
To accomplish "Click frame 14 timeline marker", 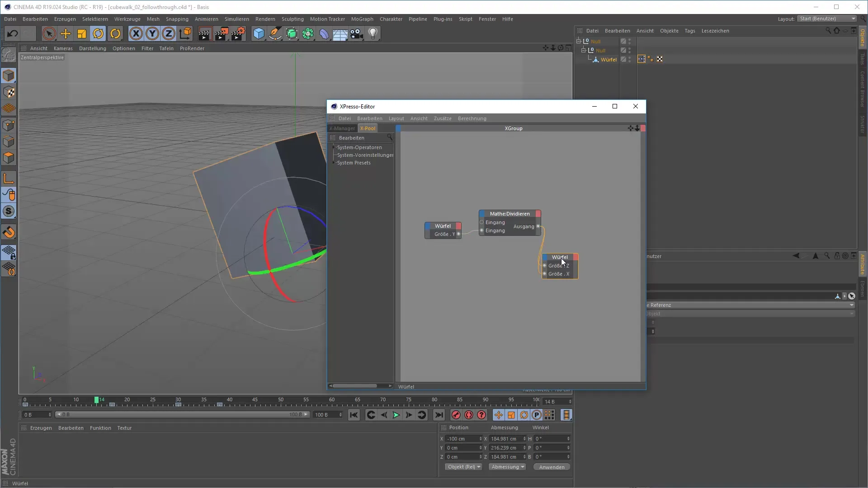I will coord(96,400).
